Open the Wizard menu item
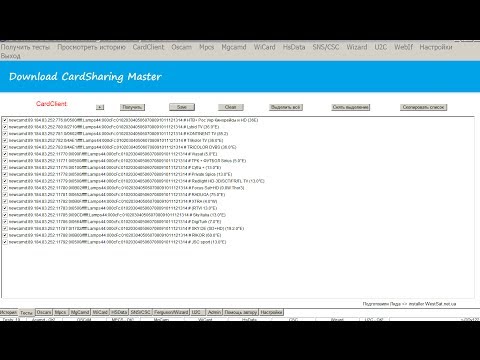 click(x=357, y=47)
